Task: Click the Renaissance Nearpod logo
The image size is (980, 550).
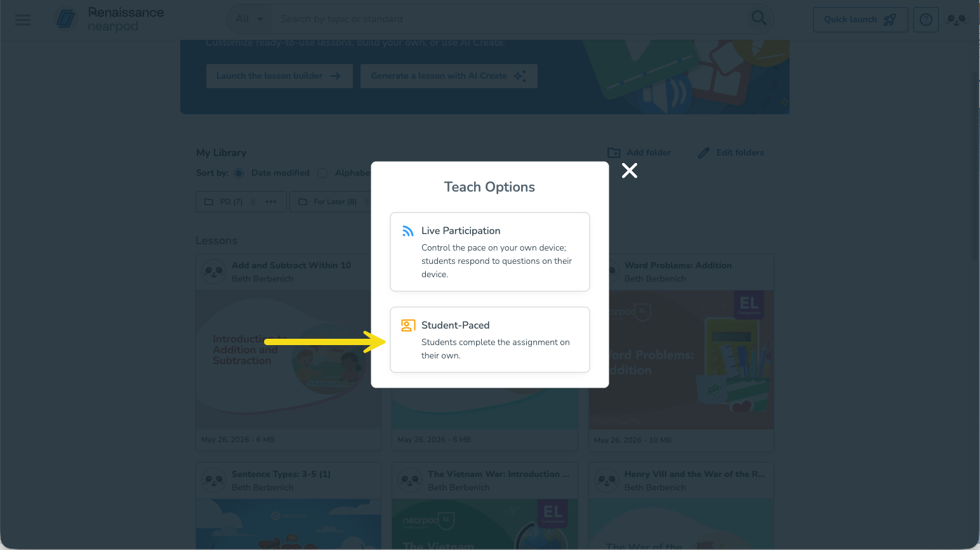Action: pyautogui.click(x=109, y=19)
